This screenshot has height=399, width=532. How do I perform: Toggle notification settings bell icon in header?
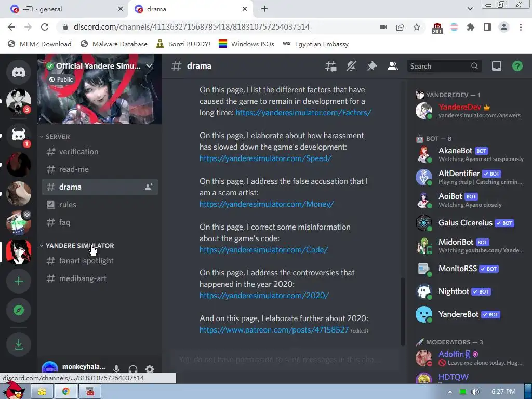[351, 66]
